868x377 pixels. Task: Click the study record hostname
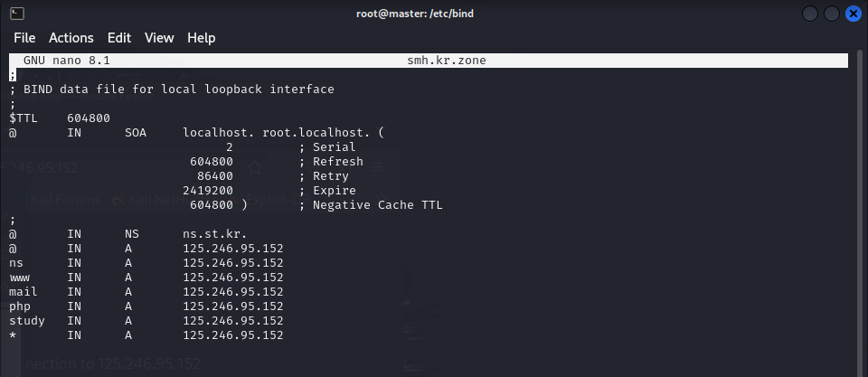pyautogui.click(x=27, y=321)
